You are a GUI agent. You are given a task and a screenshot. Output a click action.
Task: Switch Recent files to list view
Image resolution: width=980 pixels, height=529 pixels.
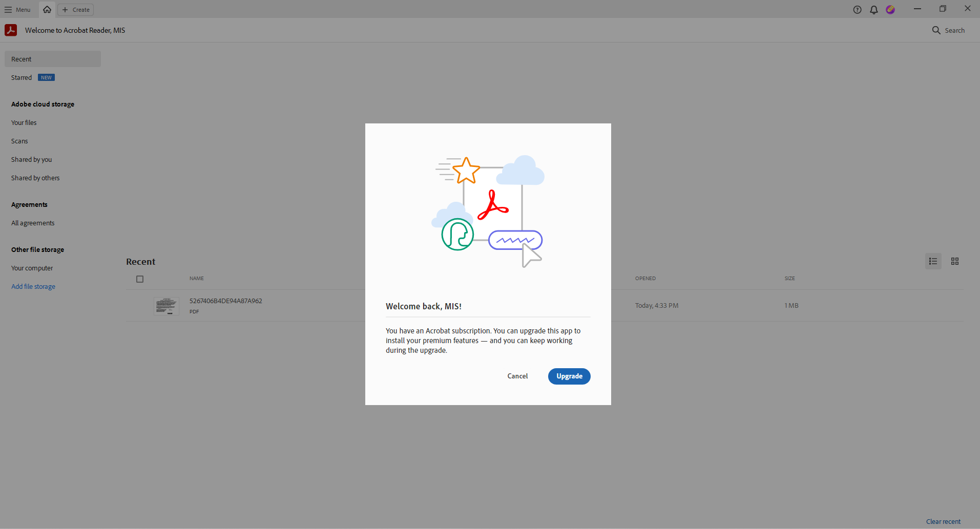tap(933, 261)
